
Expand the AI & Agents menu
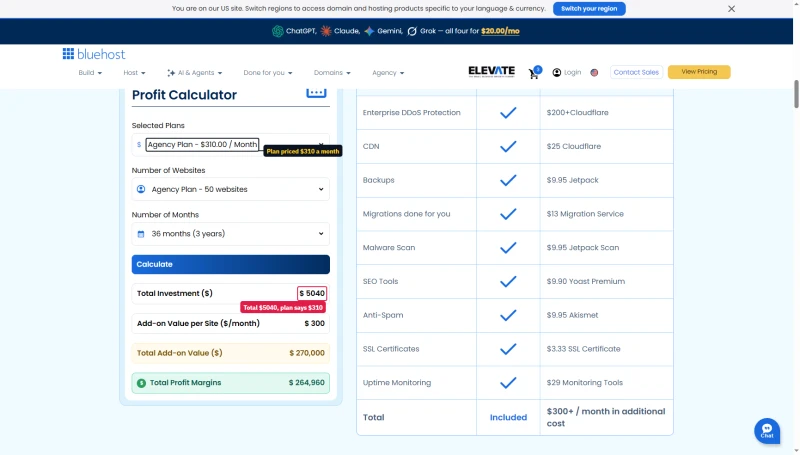click(x=194, y=72)
